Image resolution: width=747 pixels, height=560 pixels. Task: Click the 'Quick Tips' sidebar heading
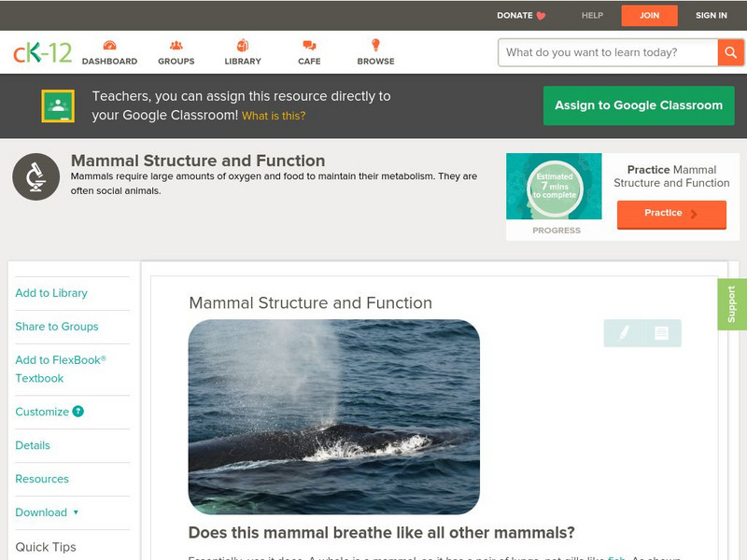46,547
